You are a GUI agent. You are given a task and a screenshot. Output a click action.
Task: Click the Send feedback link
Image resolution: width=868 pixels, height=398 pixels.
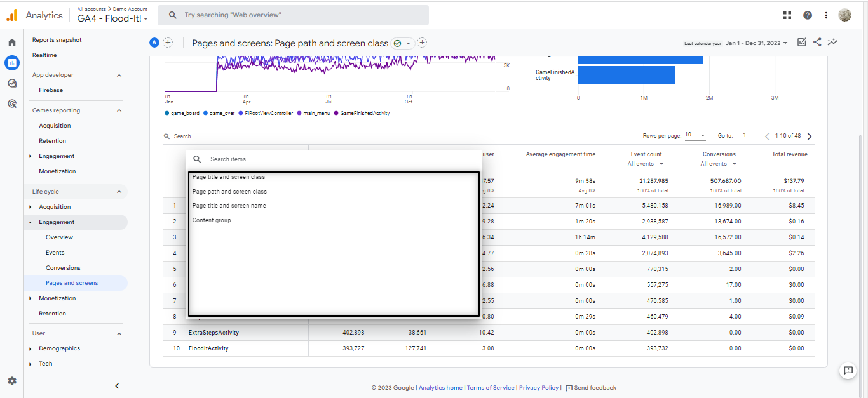(591, 388)
